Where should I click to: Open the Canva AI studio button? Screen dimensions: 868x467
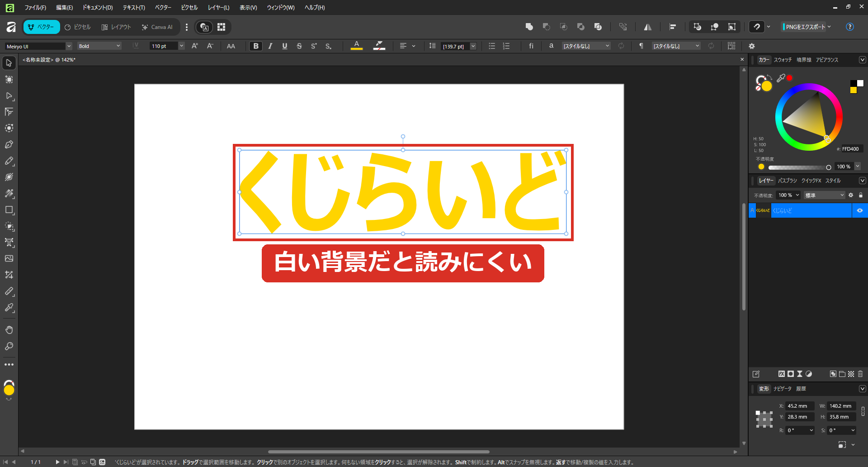coord(157,27)
